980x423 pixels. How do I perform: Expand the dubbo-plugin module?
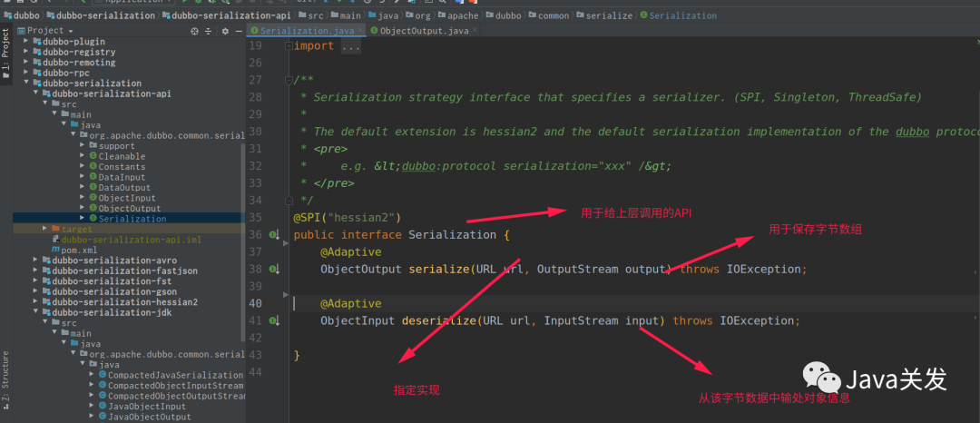pos(26,41)
